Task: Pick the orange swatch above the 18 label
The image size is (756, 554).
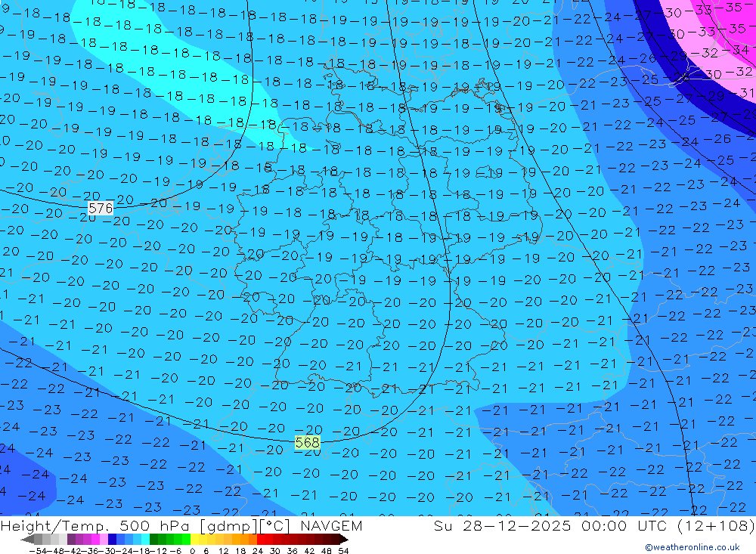Action: (244, 539)
